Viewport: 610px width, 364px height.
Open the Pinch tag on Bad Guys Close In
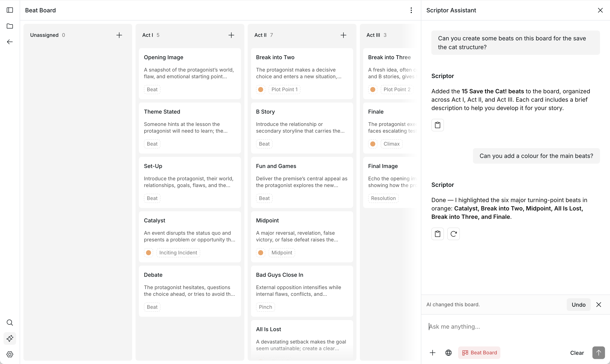click(x=265, y=307)
